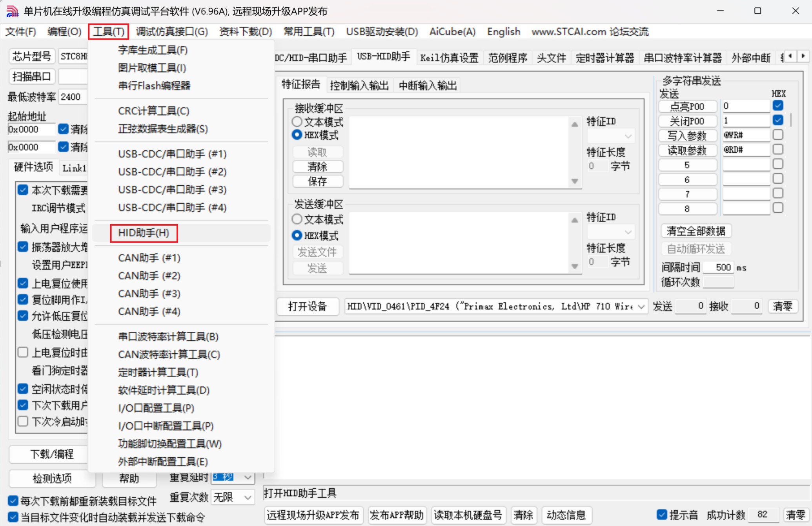Click the STC application logo icon

coord(12,11)
